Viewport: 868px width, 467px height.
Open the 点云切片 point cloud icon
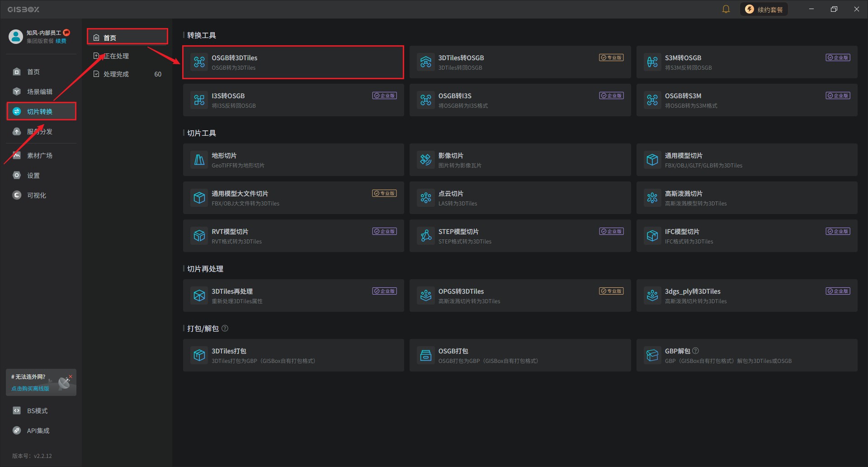426,198
